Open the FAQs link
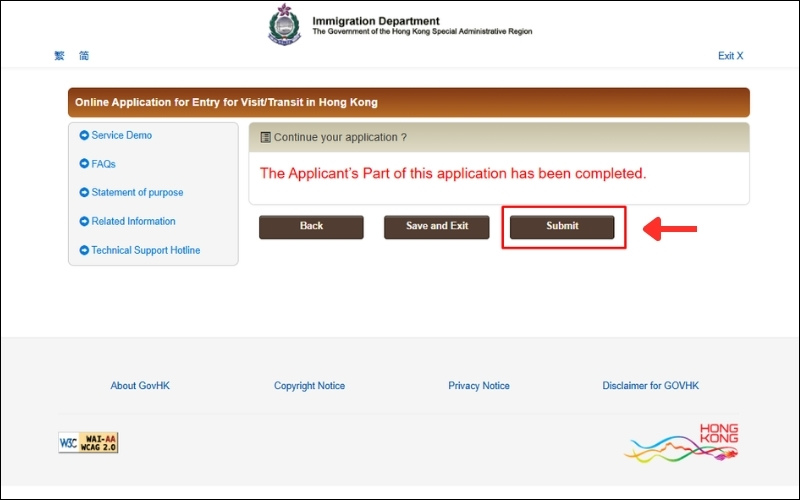The height and width of the screenshot is (500, 800). [103, 164]
